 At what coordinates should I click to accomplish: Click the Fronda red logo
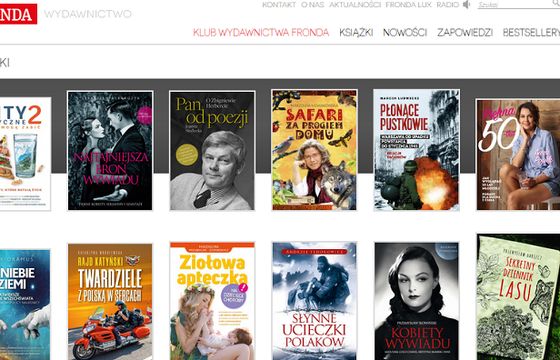coord(18,14)
